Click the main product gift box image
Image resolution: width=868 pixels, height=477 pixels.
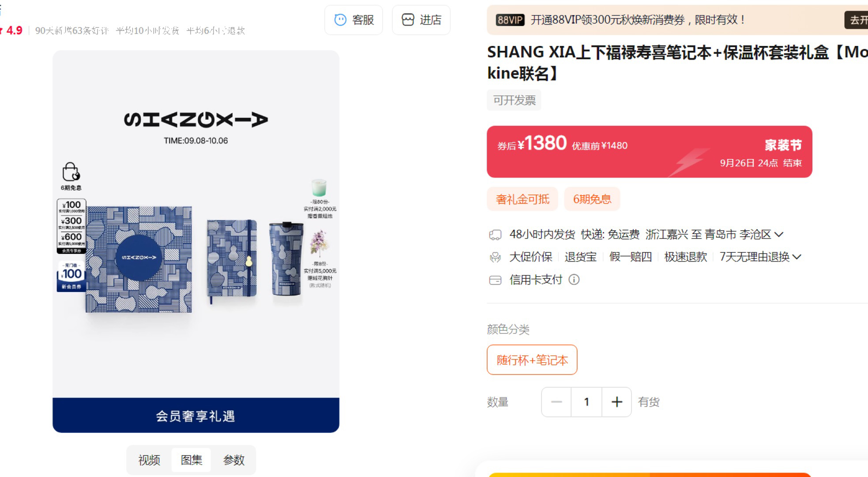139,259
